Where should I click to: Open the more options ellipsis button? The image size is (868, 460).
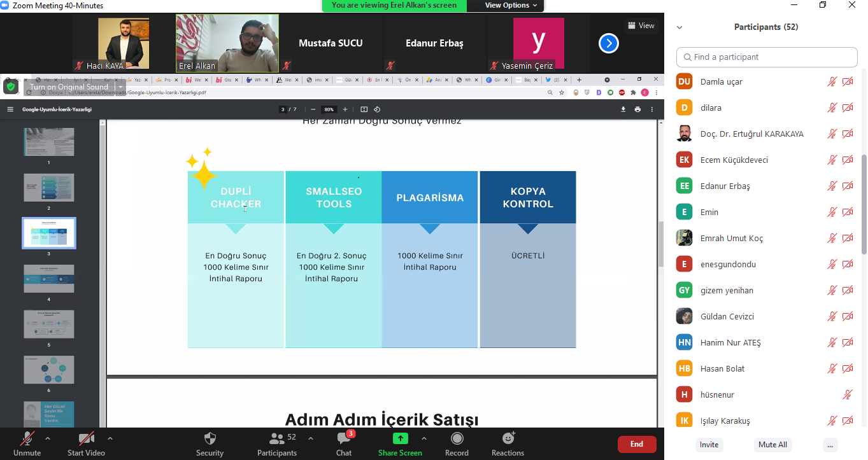point(829,445)
